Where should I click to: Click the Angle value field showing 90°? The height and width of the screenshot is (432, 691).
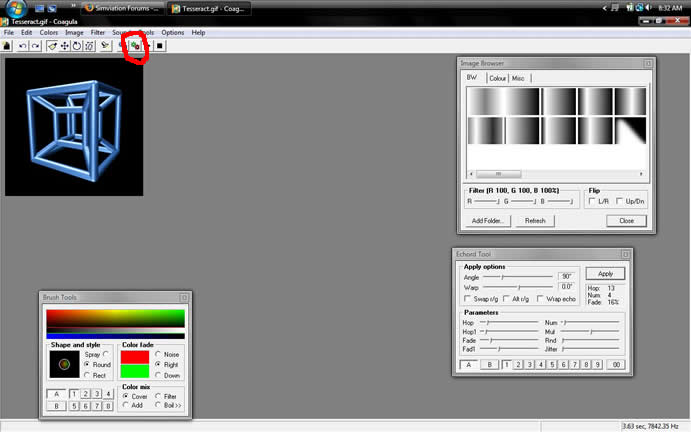[x=566, y=276]
